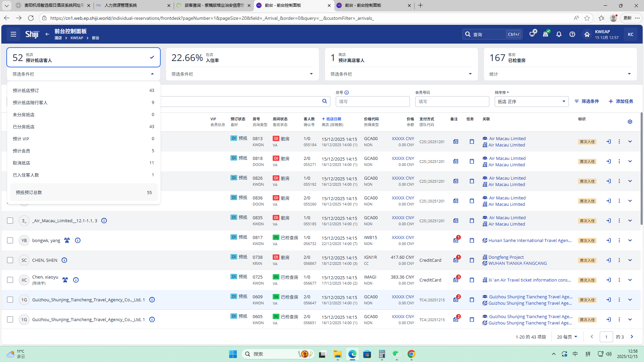Select checkbox for bongwk, yang reservation
Image resolution: width=644 pixels, height=362 pixels.
pos(10,240)
